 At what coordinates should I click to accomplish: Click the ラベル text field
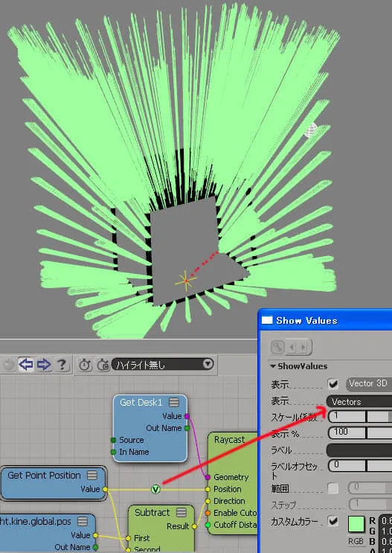click(x=359, y=450)
